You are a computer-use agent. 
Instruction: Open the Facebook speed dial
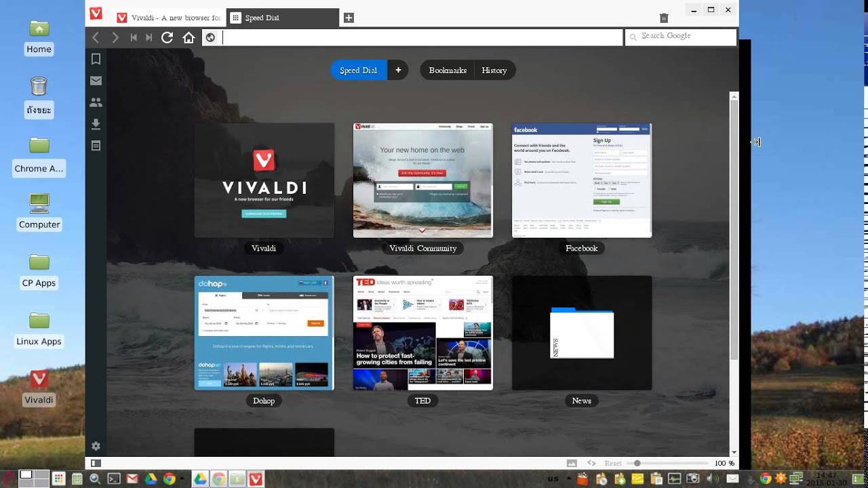(581, 180)
